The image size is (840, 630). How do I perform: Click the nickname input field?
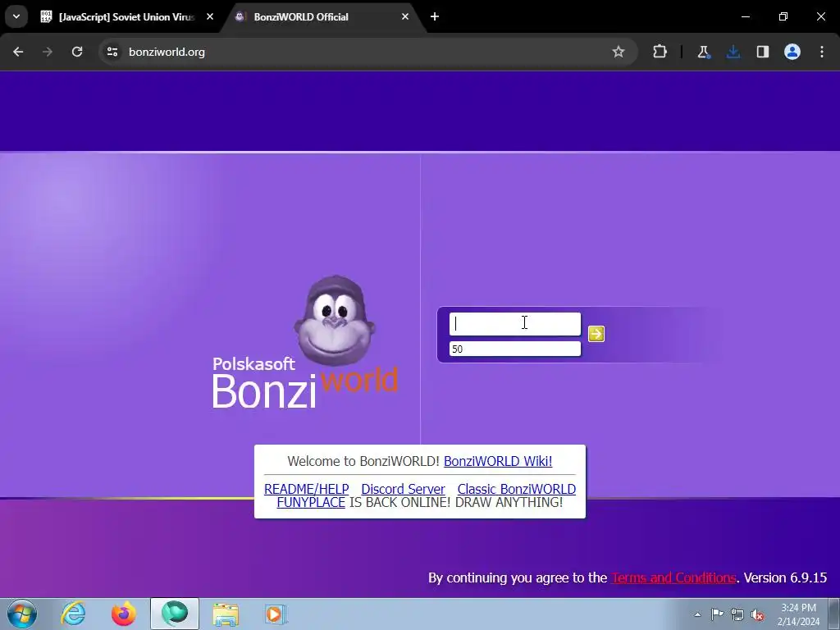515,324
